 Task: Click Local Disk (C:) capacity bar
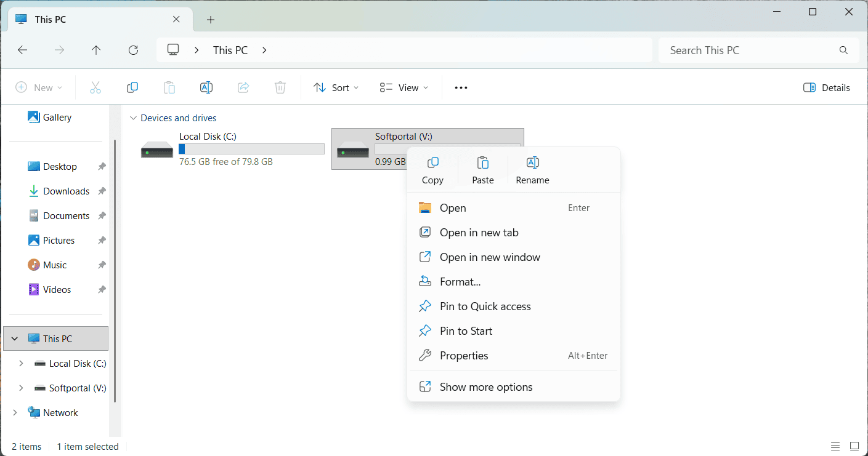(251, 149)
